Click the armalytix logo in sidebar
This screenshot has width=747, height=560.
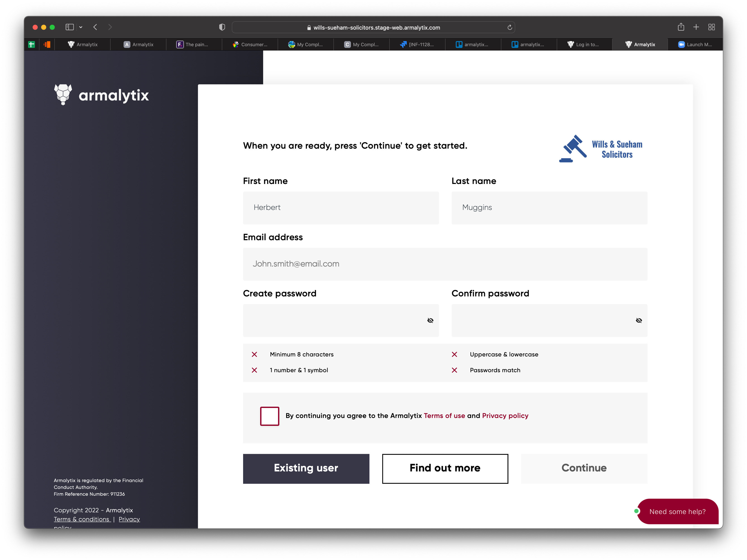[x=101, y=95]
